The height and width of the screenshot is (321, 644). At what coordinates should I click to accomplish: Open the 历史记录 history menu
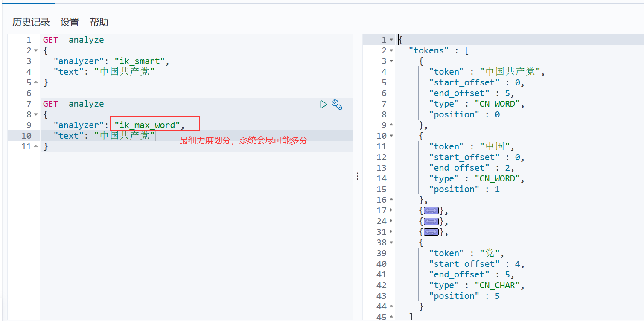(x=31, y=22)
